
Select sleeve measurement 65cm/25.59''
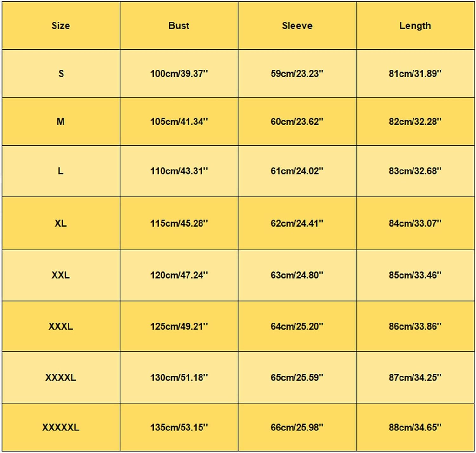pyautogui.click(x=297, y=378)
